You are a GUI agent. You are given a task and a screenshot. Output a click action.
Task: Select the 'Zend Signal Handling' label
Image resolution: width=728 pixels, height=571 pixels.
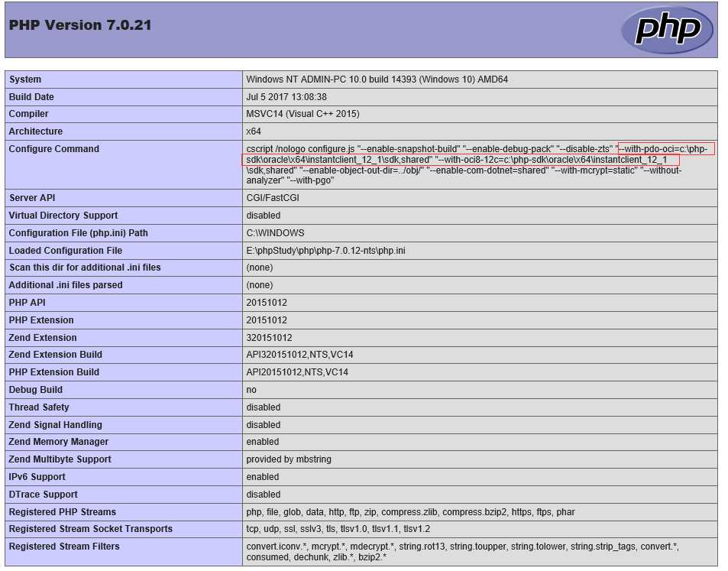[x=55, y=425]
